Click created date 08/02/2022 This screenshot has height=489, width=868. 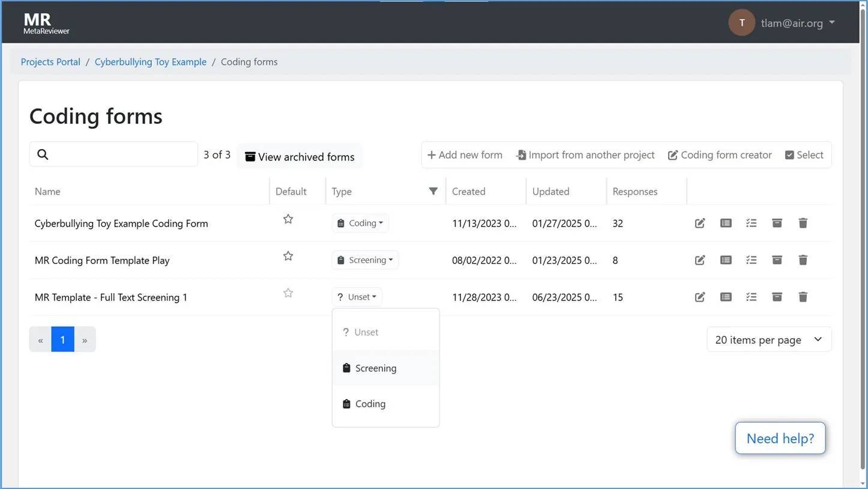pos(484,261)
